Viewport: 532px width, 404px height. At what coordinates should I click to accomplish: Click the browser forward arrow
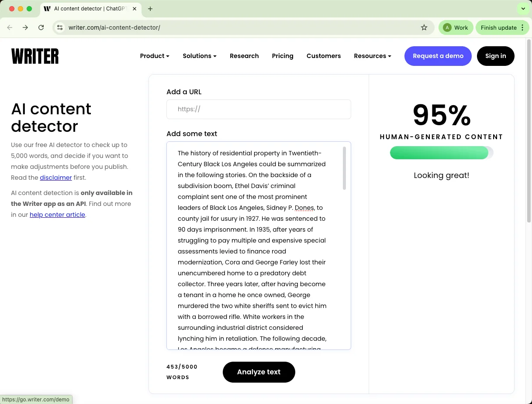pyautogui.click(x=25, y=27)
